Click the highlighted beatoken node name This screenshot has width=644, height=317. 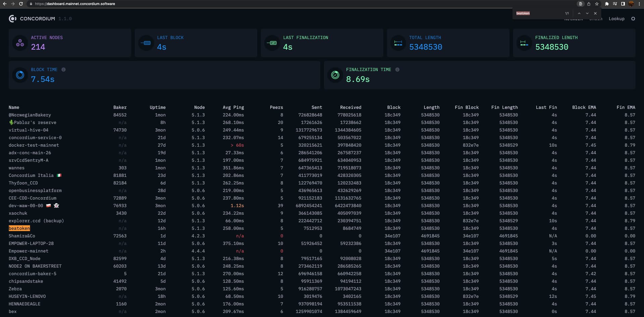[19, 228]
